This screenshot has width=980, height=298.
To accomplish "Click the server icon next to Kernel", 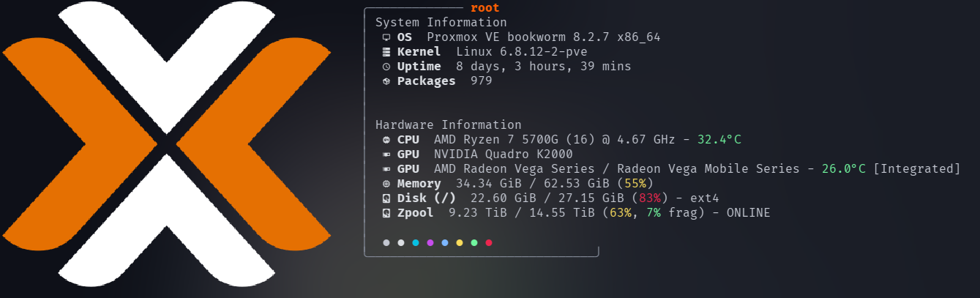I will [386, 52].
